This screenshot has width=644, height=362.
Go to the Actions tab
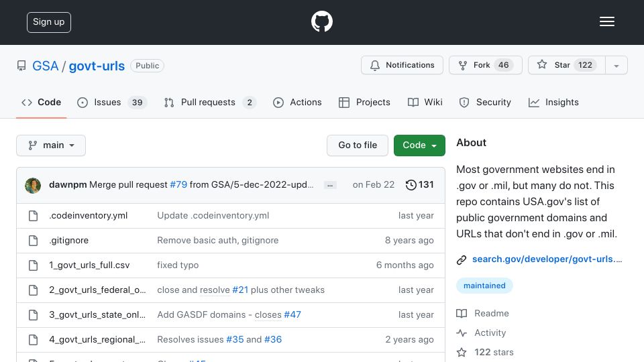click(297, 103)
